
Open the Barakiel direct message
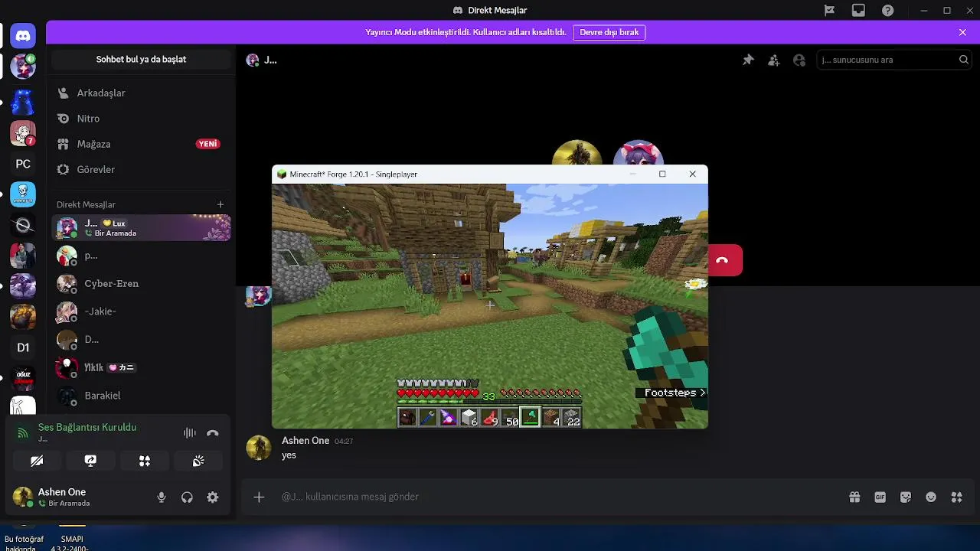(141, 395)
